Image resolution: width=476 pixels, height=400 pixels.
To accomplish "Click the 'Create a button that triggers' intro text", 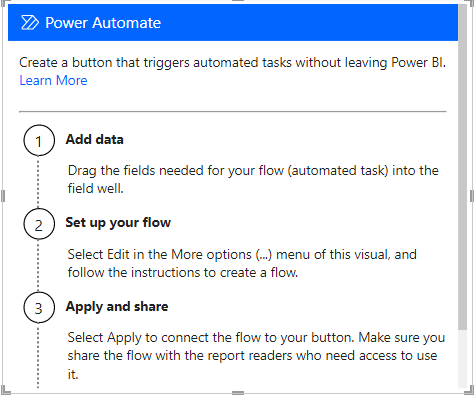I will coord(232,63).
